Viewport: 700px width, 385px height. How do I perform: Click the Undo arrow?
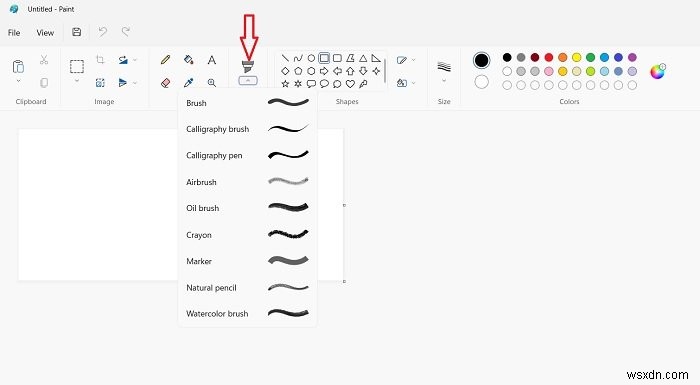[103, 32]
